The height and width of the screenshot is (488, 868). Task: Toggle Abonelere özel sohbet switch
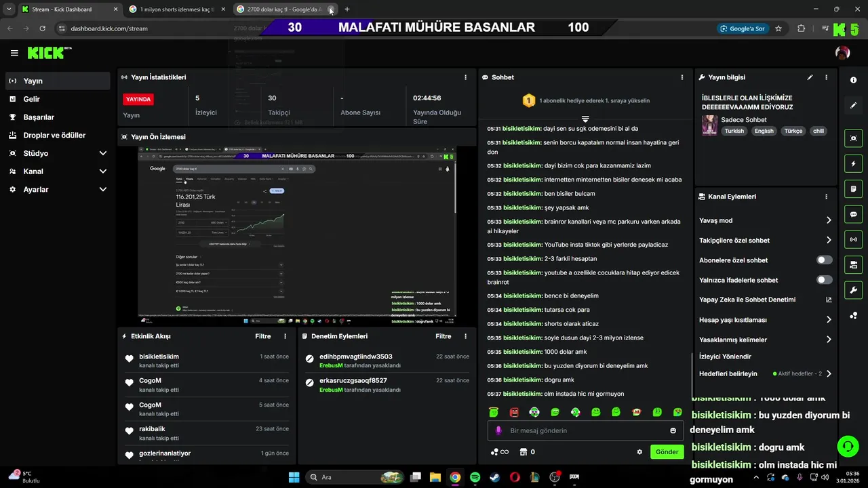pyautogui.click(x=824, y=260)
